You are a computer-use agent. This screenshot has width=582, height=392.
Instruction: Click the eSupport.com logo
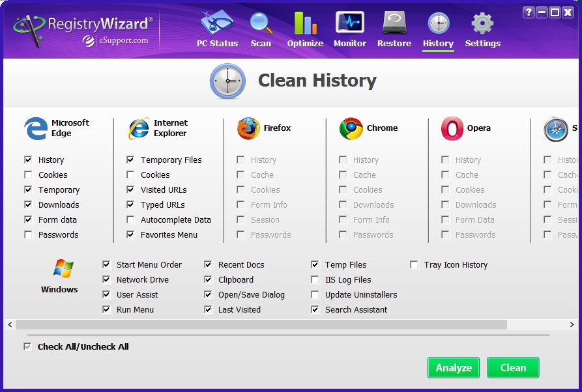[x=115, y=40]
